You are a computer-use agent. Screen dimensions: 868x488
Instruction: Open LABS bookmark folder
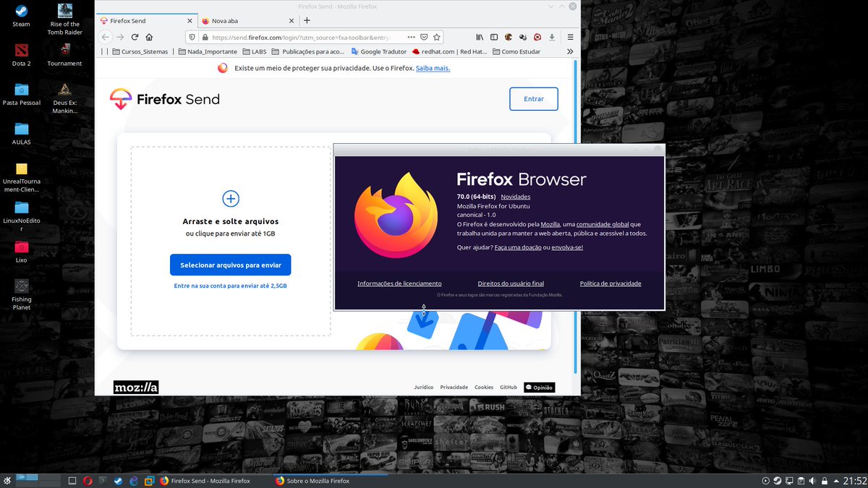255,51
